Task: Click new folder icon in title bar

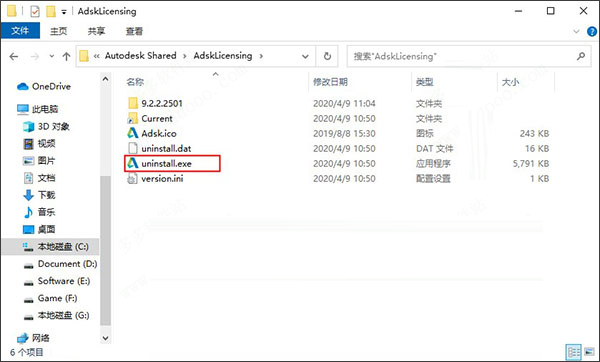Action: 51,11
